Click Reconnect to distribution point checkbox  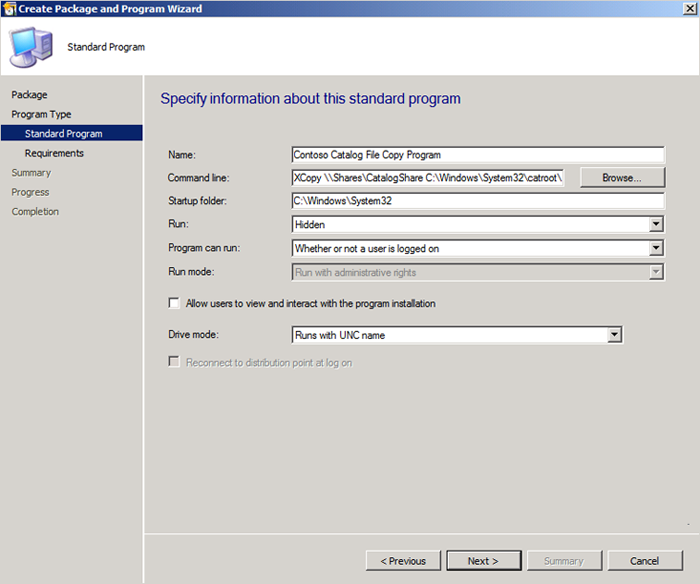[x=175, y=362]
